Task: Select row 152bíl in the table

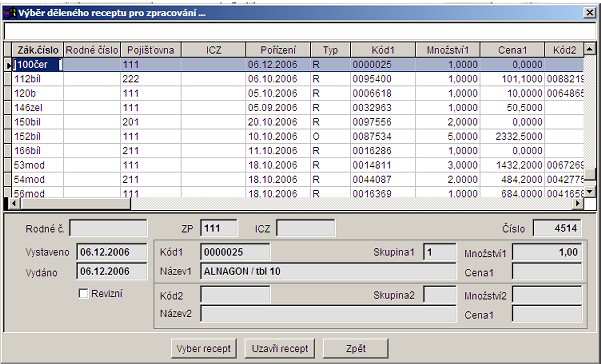Action: tap(297, 136)
